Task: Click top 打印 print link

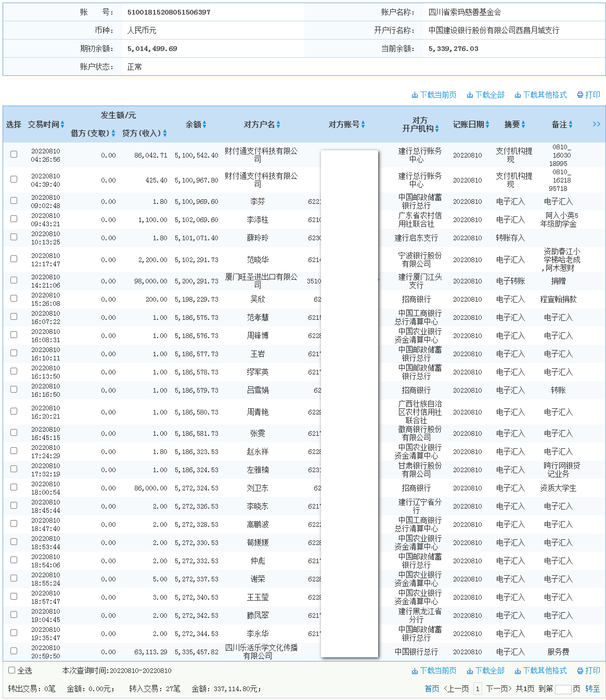Action: pyautogui.click(x=588, y=95)
